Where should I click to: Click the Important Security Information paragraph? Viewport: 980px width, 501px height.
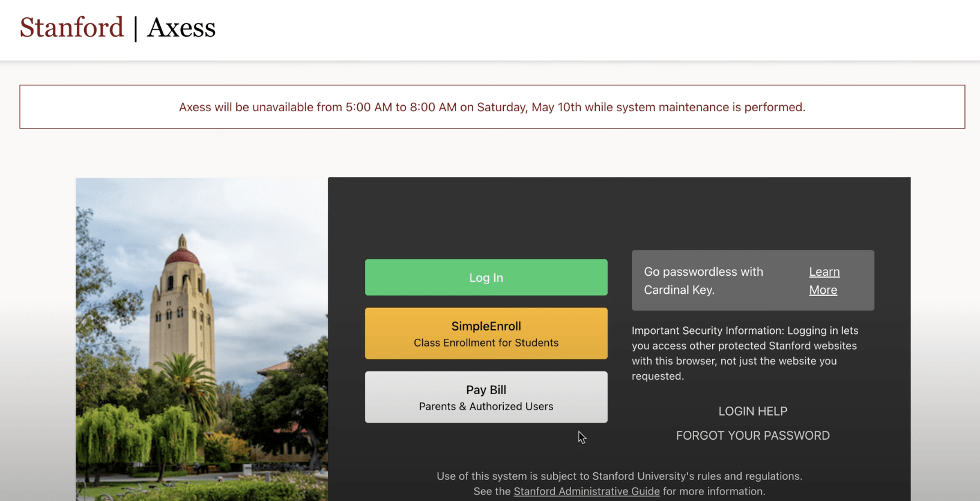(745, 353)
